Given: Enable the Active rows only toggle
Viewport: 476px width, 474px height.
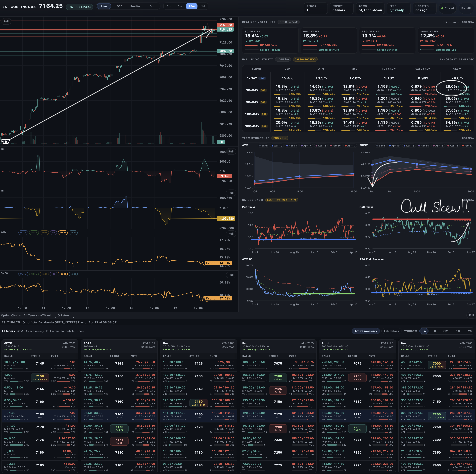Looking at the screenshot, I should [366, 331].
